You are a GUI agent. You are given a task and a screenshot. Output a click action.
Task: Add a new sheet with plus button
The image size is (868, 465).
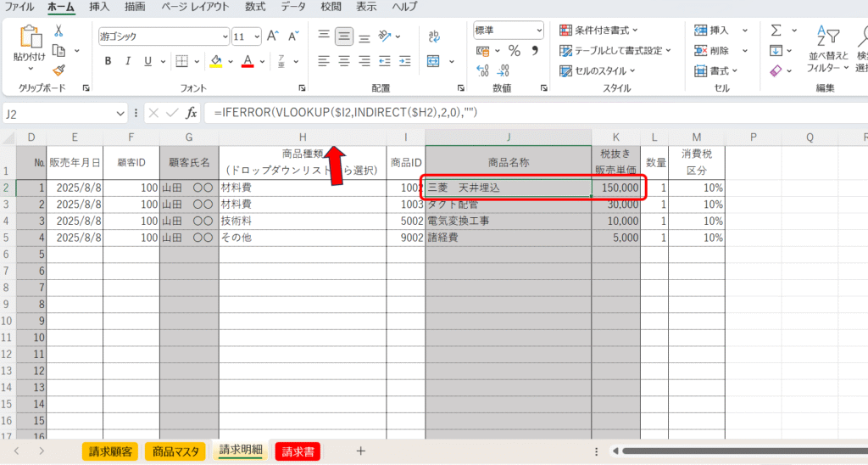pyautogui.click(x=360, y=451)
